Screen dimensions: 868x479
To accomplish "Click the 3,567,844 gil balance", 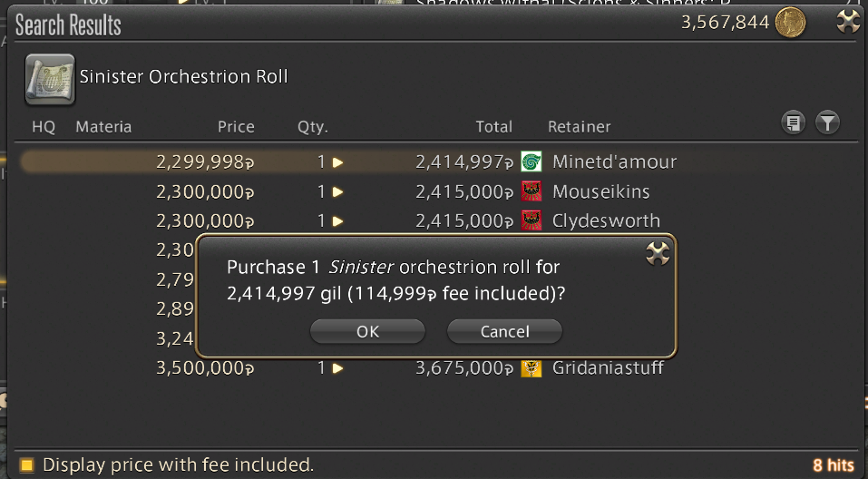I will pos(725,22).
